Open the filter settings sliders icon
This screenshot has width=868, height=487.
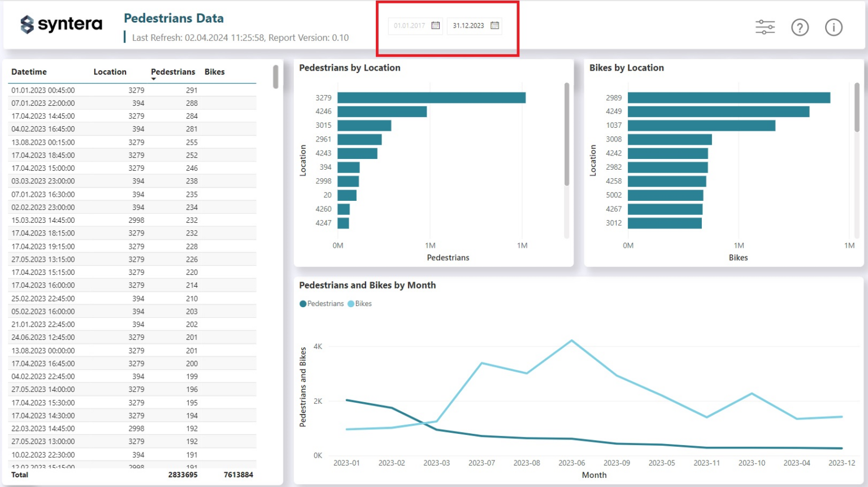765,27
